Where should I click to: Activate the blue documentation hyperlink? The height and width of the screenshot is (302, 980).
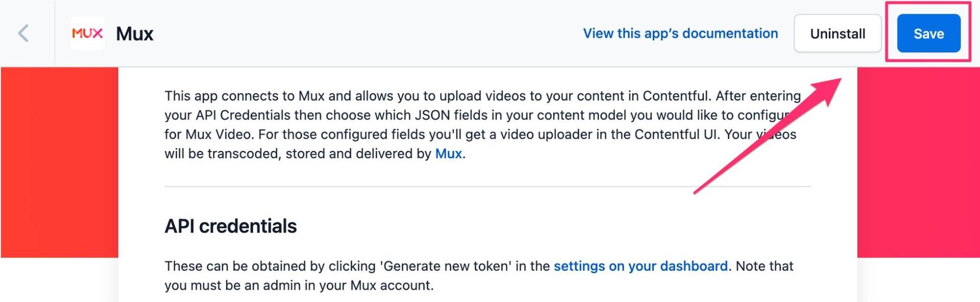pyautogui.click(x=680, y=33)
